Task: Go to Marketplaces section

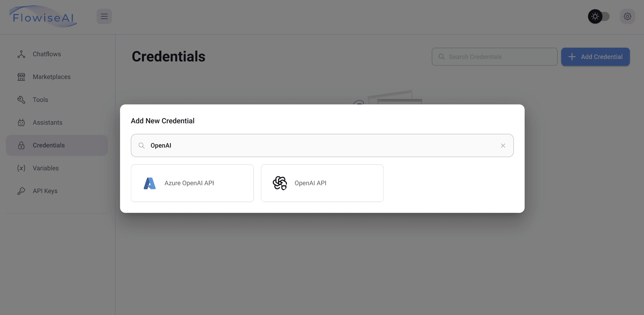Action: (x=51, y=77)
